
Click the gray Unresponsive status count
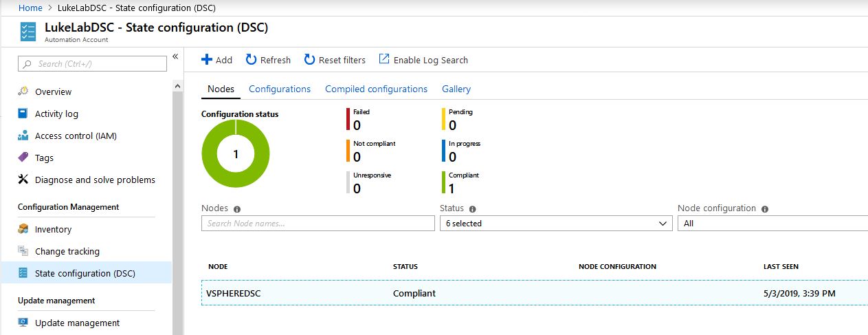click(x=357, y=188)
